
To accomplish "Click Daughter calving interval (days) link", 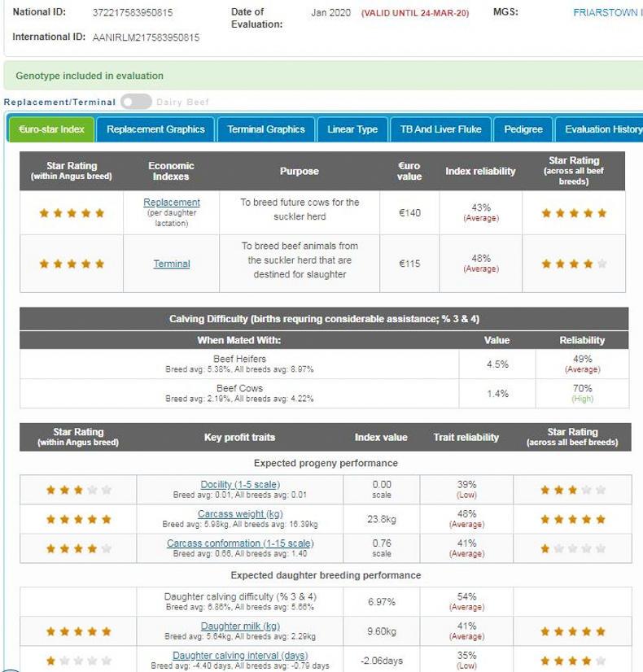I will [x=240, y=656].
